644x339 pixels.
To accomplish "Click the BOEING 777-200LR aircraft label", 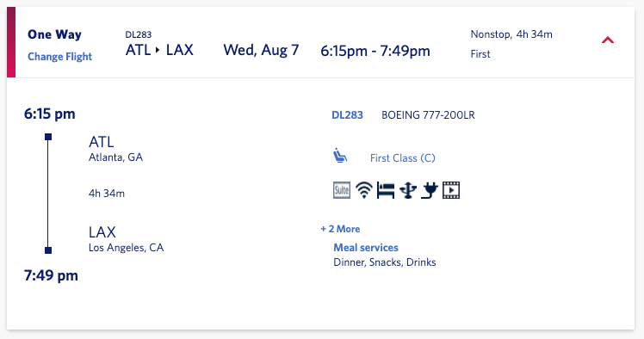I will point(428,115).
